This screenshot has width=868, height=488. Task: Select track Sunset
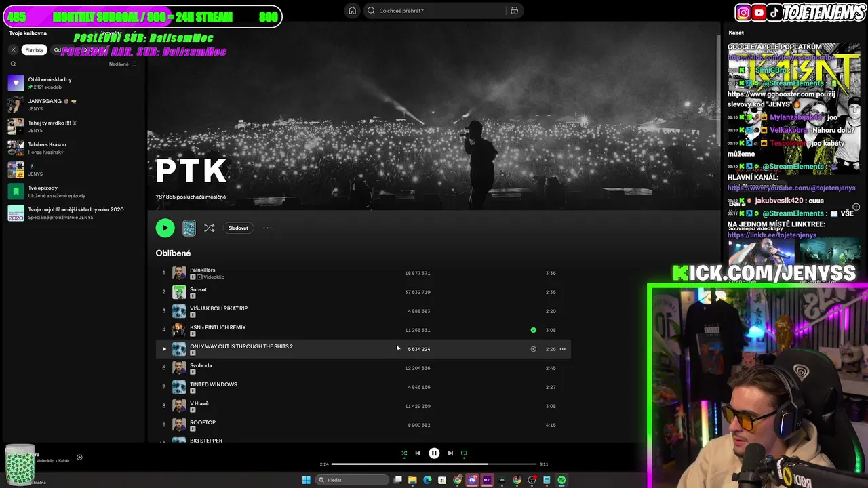(363, 292)
